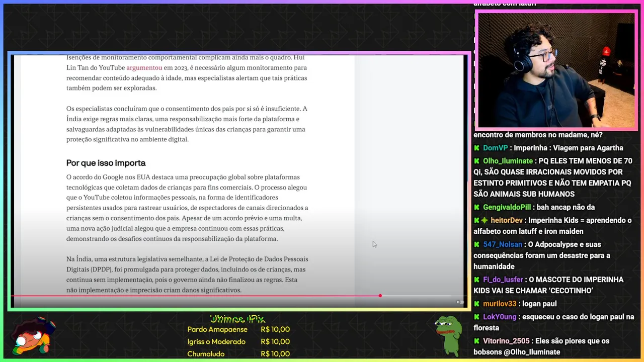Click the Kick badge beside Fi_do_lusfer
This screenshot has height=362, width=644.
(476, 280)
